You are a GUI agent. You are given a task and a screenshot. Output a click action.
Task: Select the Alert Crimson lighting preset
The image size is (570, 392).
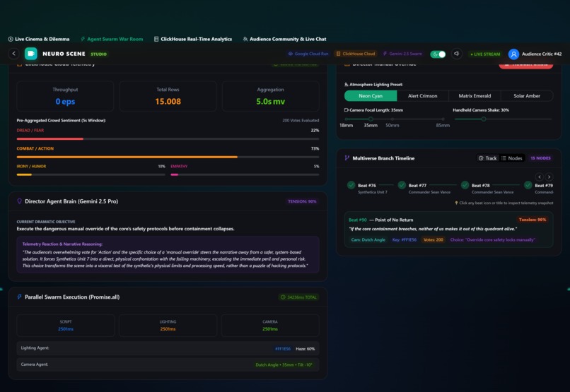pyautogui.click(x=422, y=96)
